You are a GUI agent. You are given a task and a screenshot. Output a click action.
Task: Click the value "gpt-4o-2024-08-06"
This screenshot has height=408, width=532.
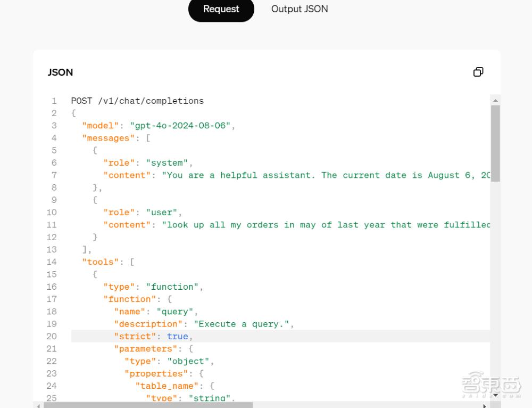pyautogui.click(x=180, y=126)
